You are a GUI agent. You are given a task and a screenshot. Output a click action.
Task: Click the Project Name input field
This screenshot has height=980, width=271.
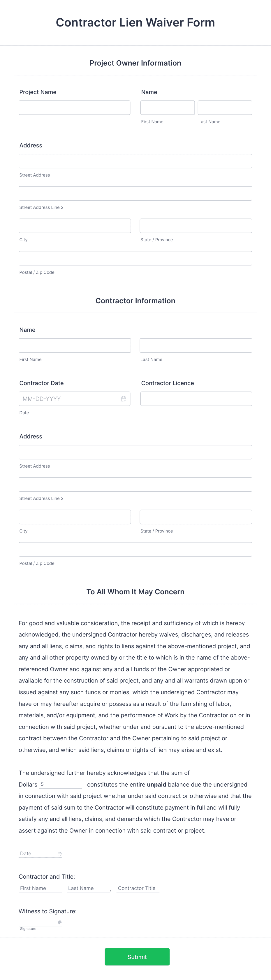(x=74, y=108)
